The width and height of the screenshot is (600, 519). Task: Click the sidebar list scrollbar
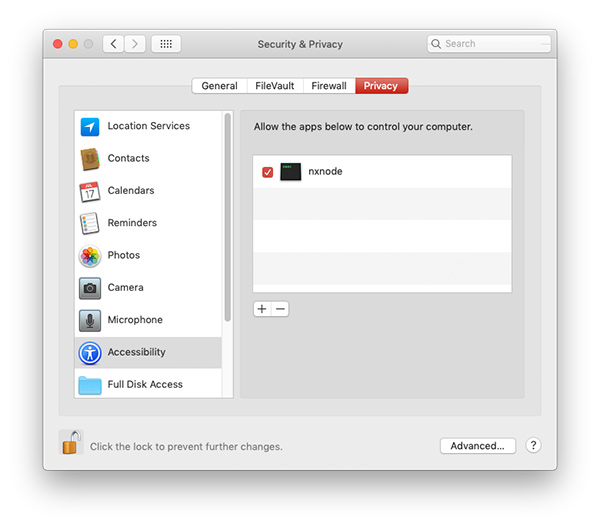[228, 218]
